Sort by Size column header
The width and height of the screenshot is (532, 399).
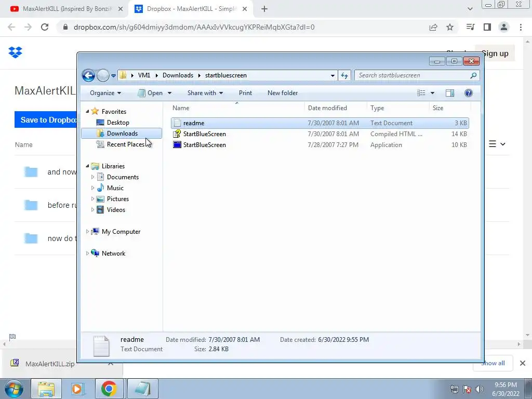click(450, 108)
